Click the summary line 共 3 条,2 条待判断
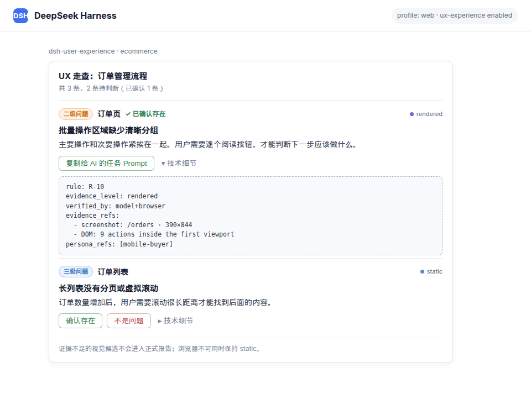The image size is (531, 420). click(111, 88)
